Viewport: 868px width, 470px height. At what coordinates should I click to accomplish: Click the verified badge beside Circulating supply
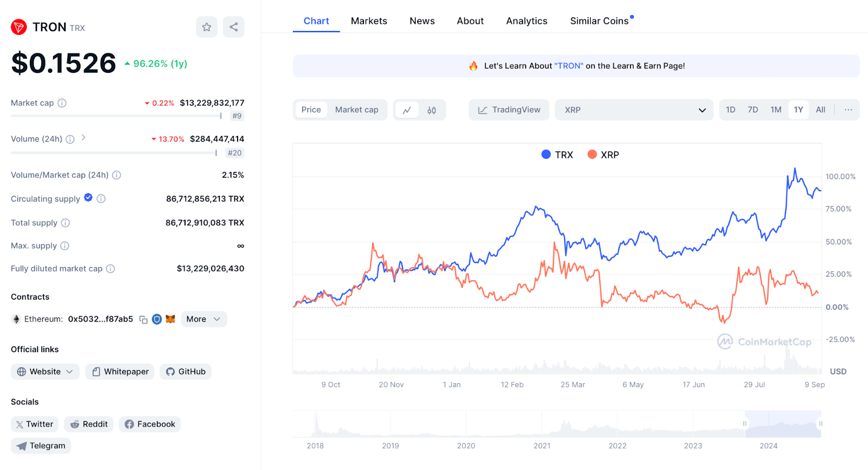[x=88, y=198]
